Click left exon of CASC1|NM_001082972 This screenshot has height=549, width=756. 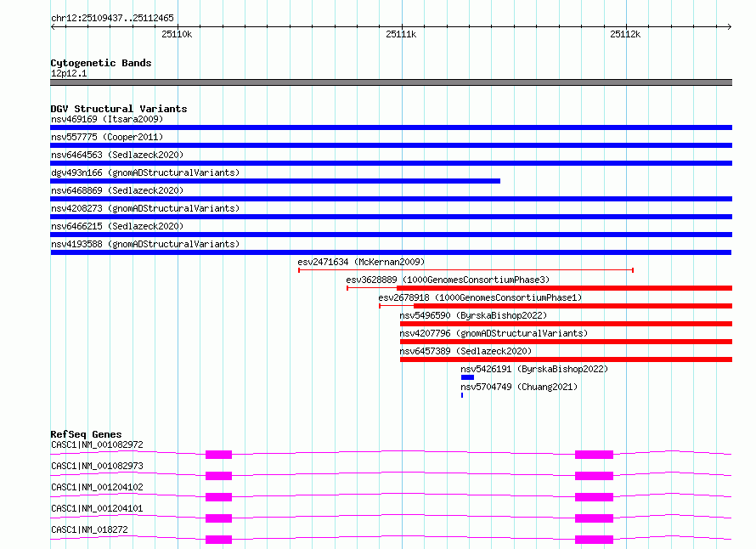point(218,455)
